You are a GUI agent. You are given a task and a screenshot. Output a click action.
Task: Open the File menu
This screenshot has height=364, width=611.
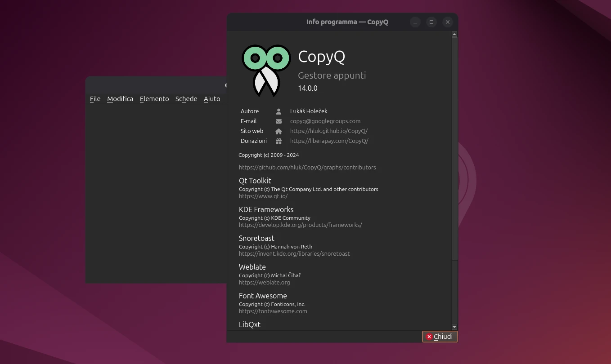pos(95,99)
